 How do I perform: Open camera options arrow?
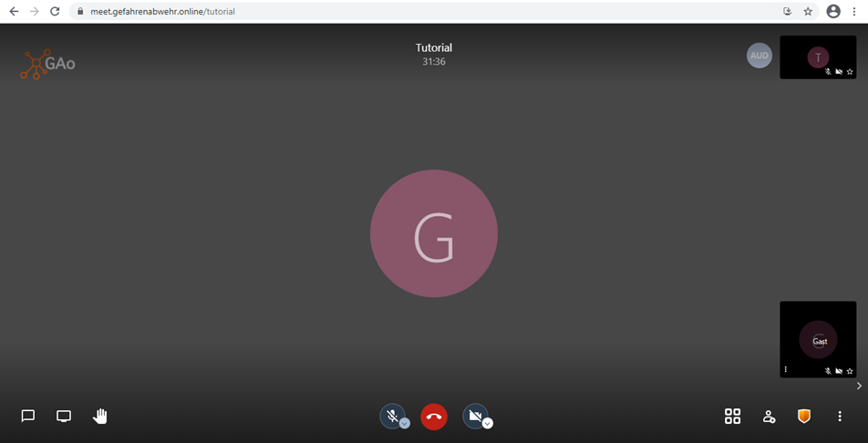(x=488, y=423)
